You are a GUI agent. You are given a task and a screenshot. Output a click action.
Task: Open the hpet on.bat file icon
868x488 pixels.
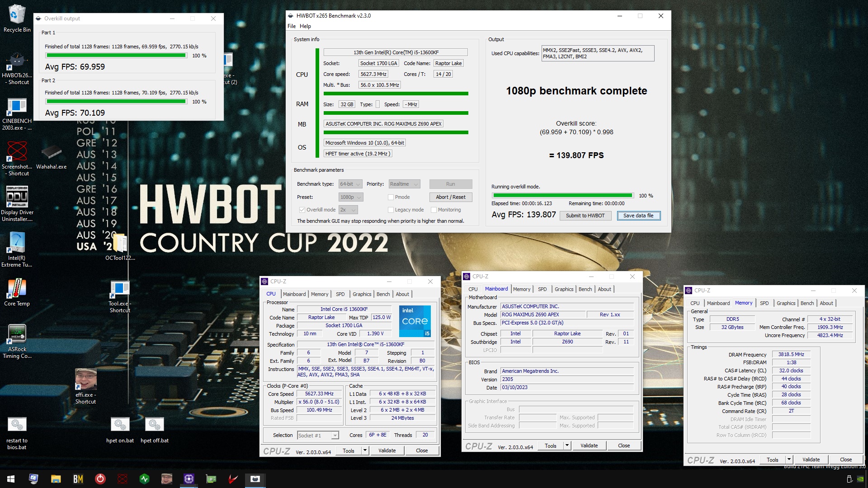coord(120,430)
